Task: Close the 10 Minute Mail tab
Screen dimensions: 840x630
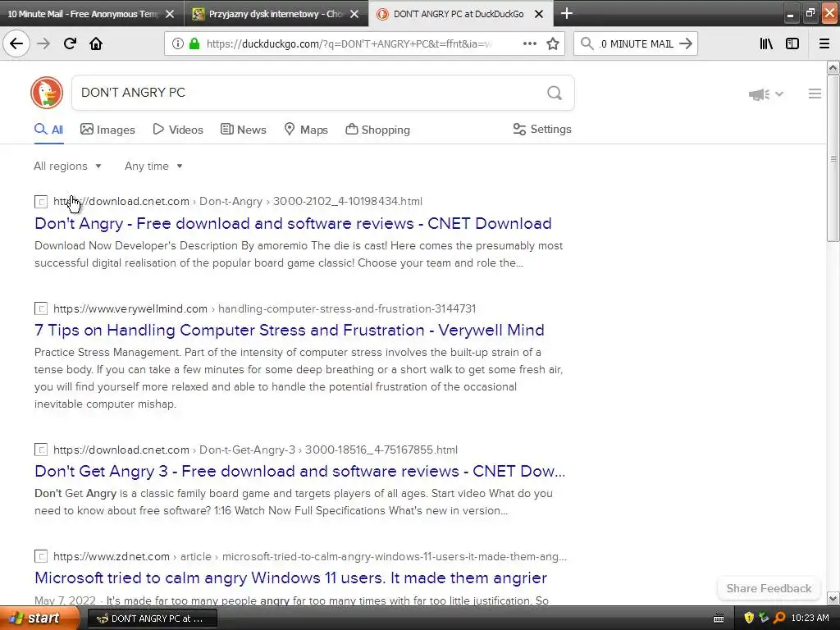Action: (170, 14)
